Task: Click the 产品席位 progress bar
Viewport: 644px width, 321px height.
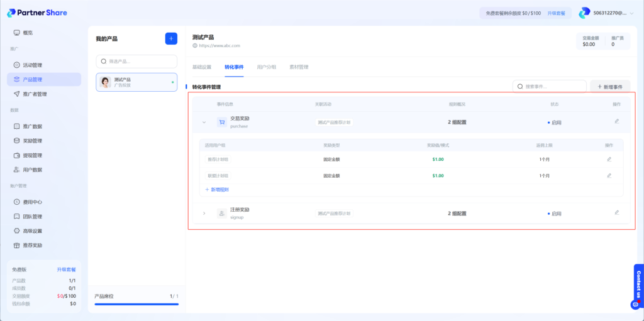Action: 136,305
